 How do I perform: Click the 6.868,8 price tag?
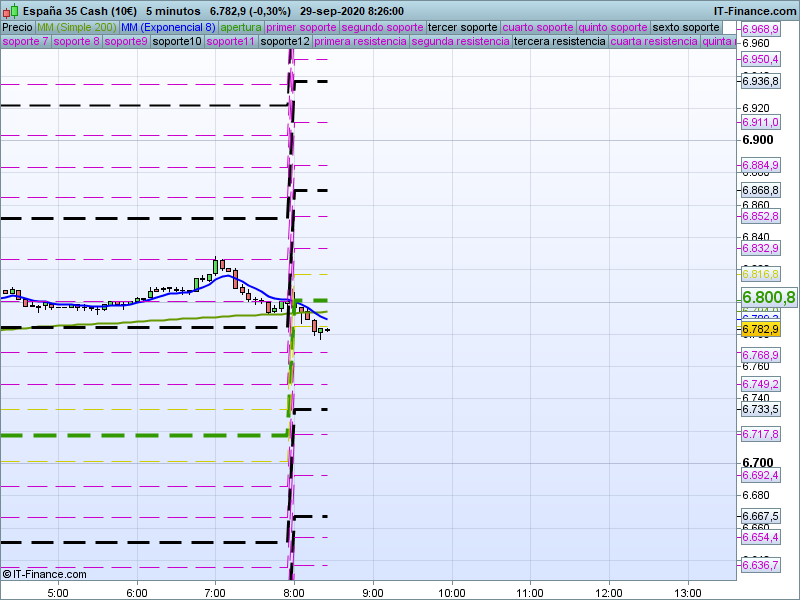click(760, 190)
